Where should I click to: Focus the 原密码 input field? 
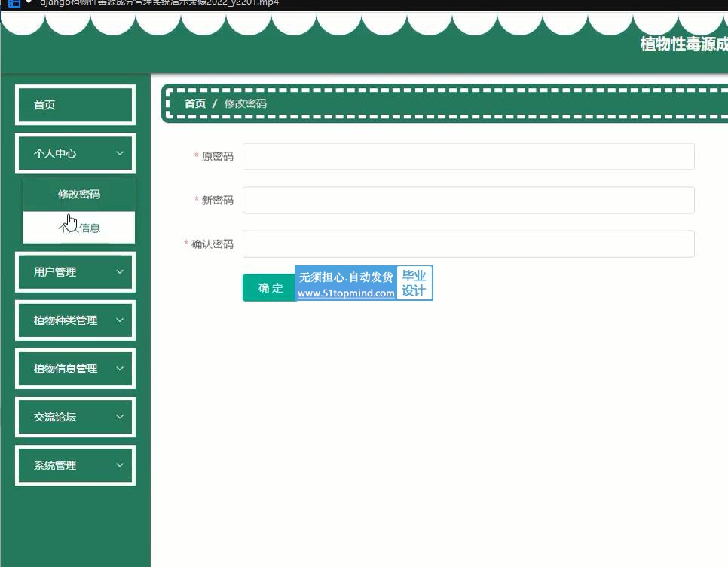[x=469, y=157]
